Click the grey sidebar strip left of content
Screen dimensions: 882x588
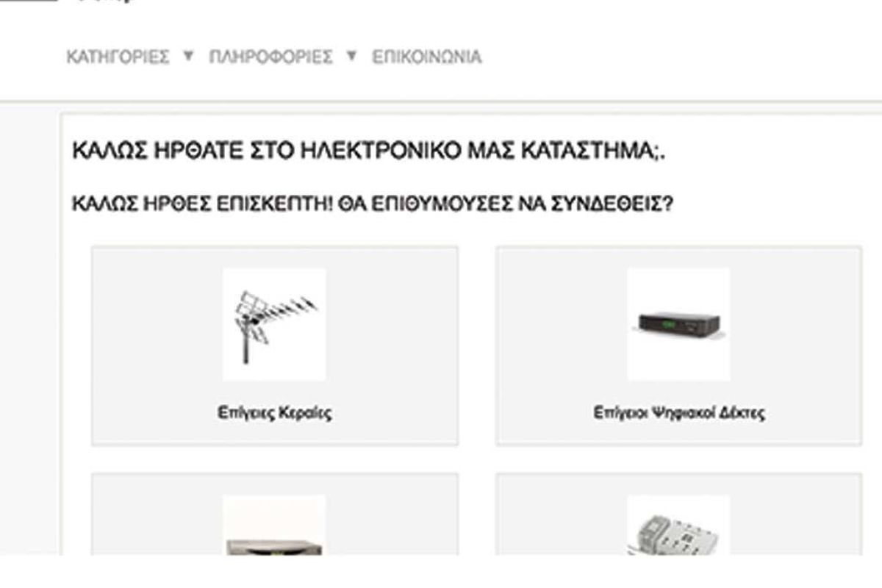tap(29, 329)
